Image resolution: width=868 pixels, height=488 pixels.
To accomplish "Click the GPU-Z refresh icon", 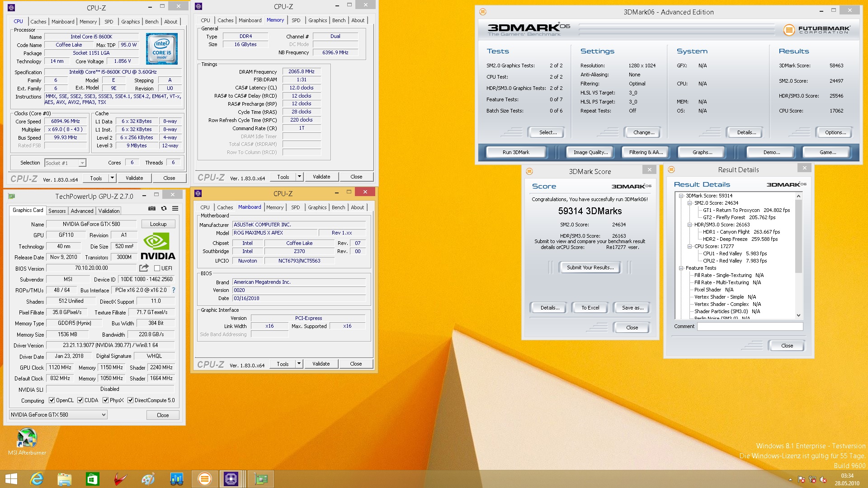I will point(164,208).
